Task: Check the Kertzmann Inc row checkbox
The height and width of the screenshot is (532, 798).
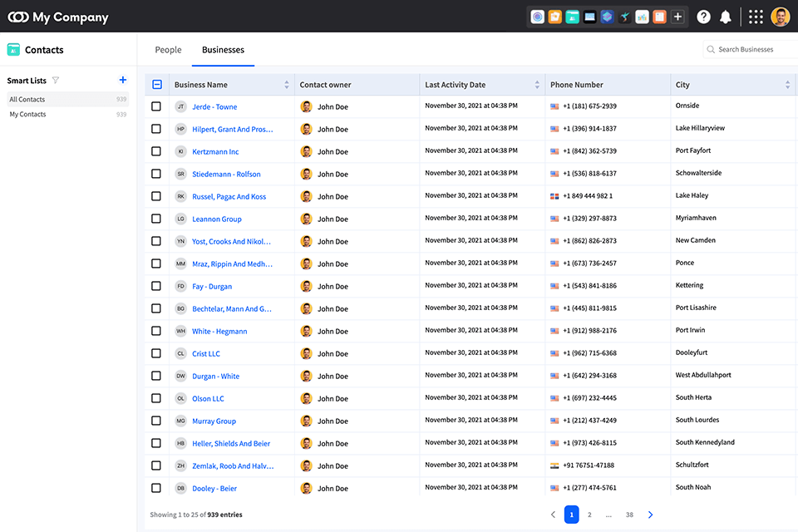Action: 156,151
